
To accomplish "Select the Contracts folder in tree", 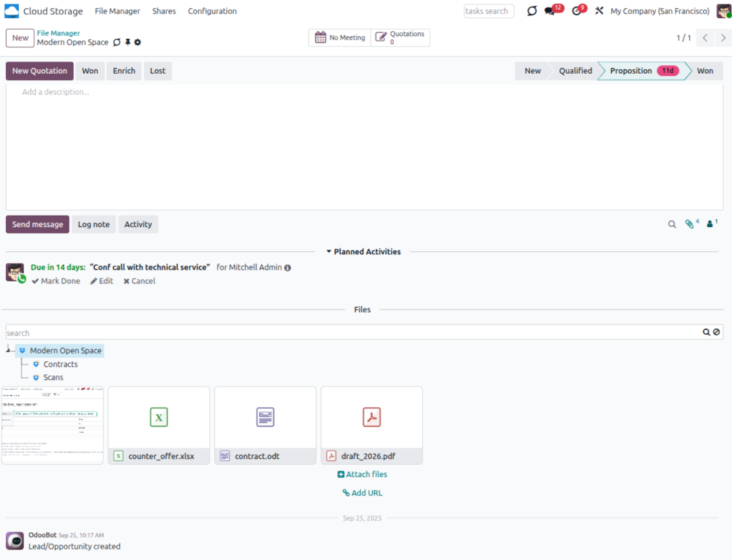I will 60,364.
